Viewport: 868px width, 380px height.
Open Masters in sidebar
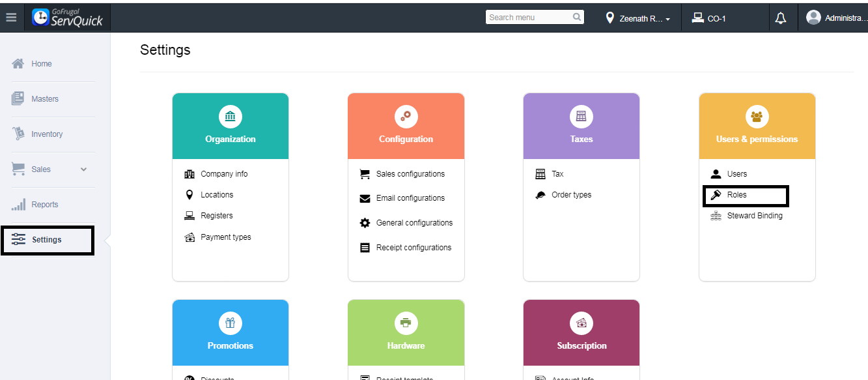[45, 99]
